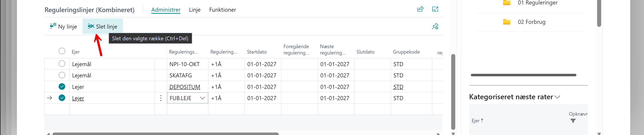Viewport: 644px width, 135px height.
Task: Open the row options three-dot menu
Action: tap(161, 98)
